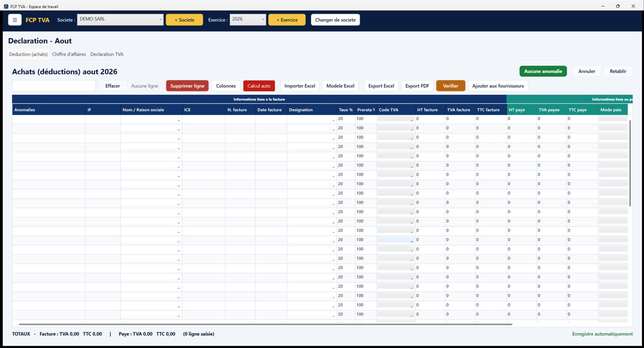The image size is (644, 348).
Task: Click the FCP TVA app icon in title bar
Action: coord(6,6)
